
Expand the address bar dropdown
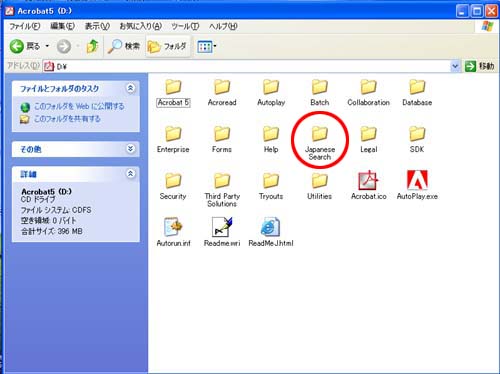455,66
